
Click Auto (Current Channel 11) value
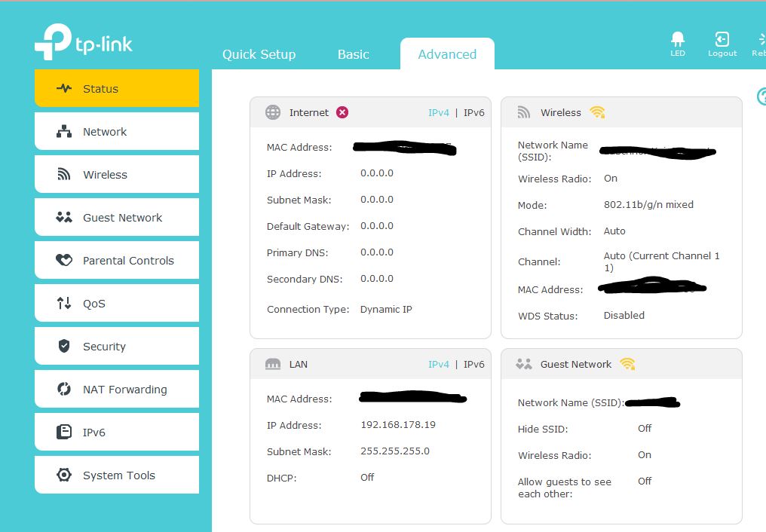coord(661,261)
